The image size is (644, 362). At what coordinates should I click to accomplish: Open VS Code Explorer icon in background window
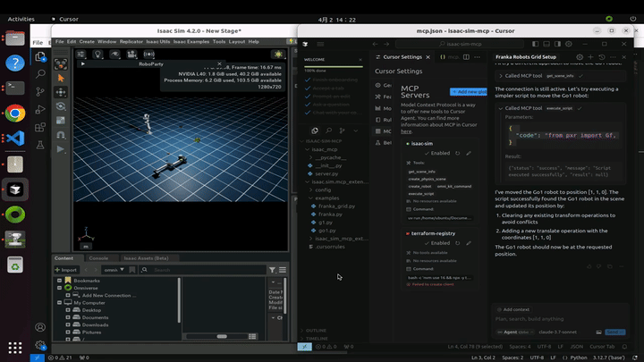pyautogui.click(x=40, y=56)
